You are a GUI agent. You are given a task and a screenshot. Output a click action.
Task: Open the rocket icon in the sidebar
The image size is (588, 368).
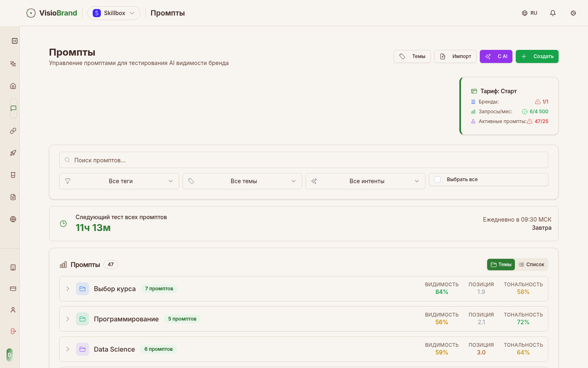tap(13, 153)
